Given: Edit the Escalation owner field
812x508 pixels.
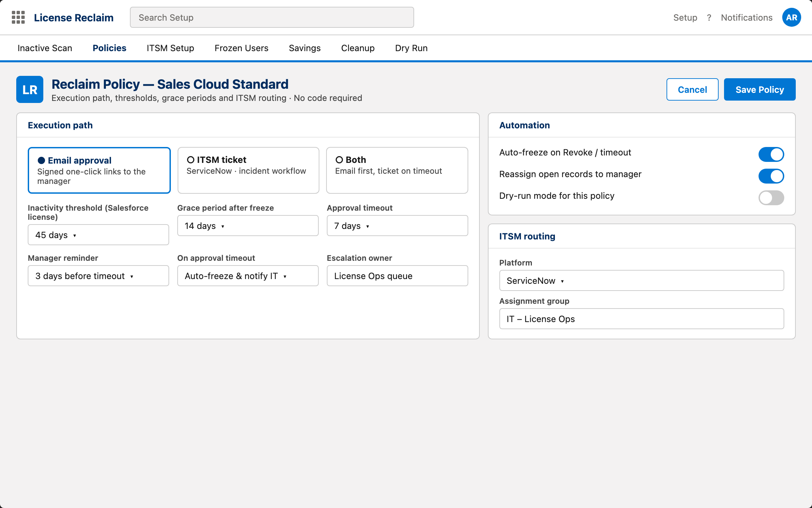Looking at the screenshot, I should [398, 276].
